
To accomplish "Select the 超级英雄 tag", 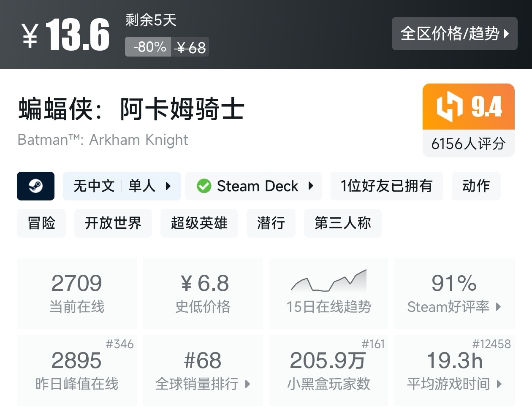I will pyautogui.click(x=199, y=223).
